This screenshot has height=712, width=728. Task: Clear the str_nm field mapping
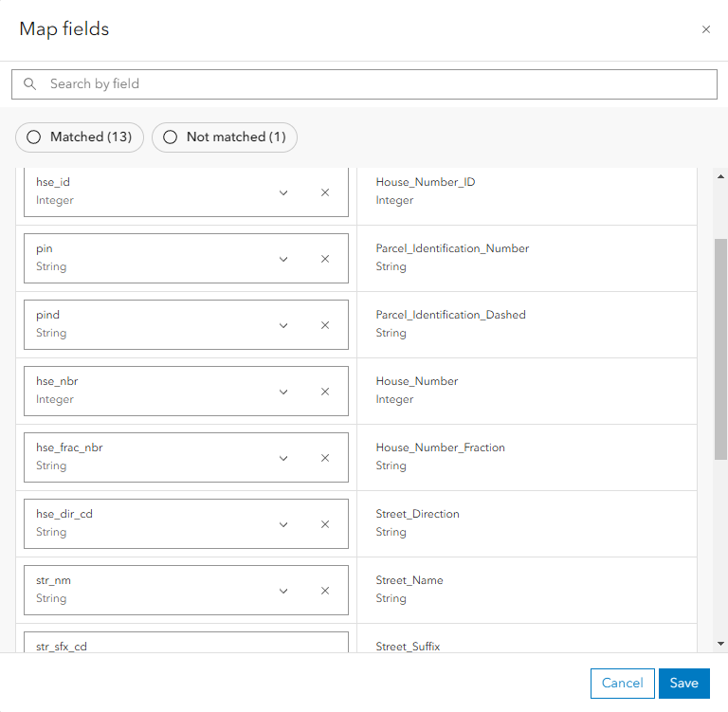tap(325, 591)
